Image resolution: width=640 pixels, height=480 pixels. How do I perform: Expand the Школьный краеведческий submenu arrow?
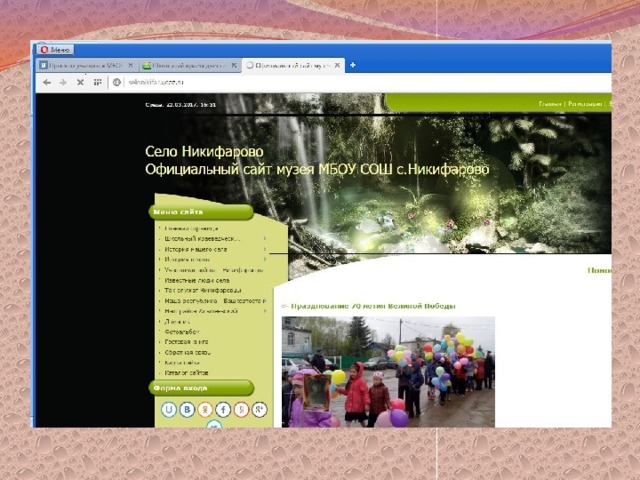tap(265, 239)
